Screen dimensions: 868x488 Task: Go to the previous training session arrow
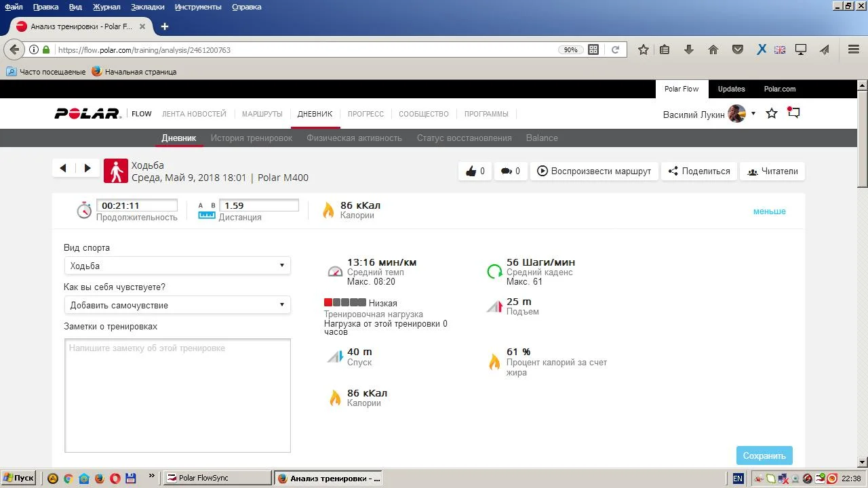pyautogui.click(x=63, y=168)
